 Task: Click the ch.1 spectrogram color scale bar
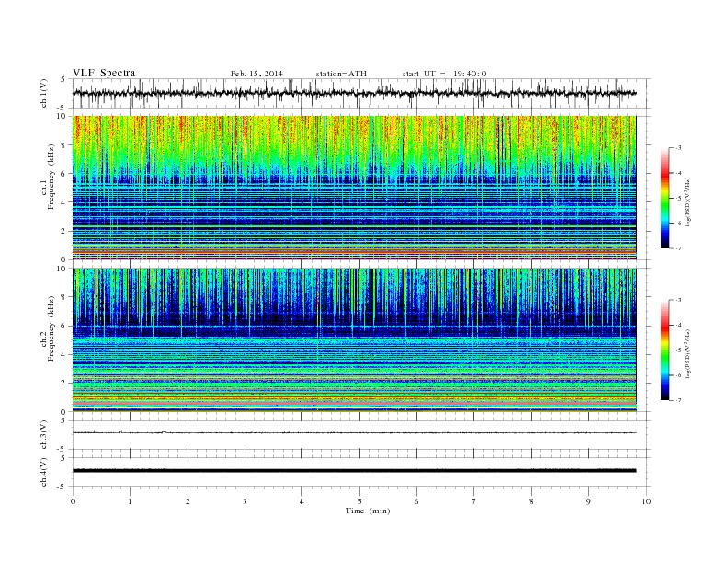tap(665, 198)
